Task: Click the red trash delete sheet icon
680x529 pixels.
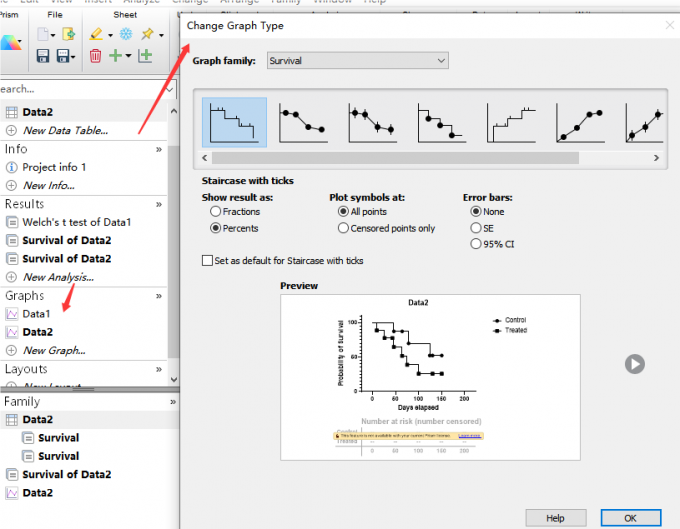Action: [95, 56]
